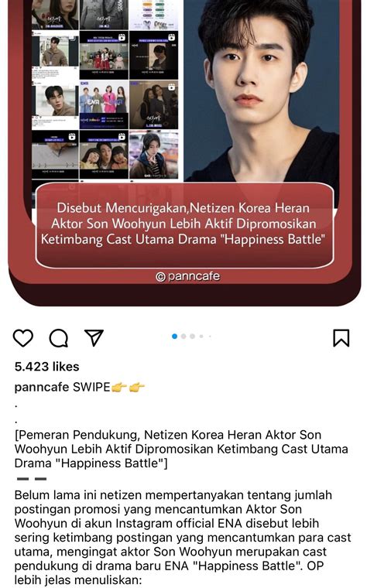
Task: Like the post with the heart icon
Action: 23,338
